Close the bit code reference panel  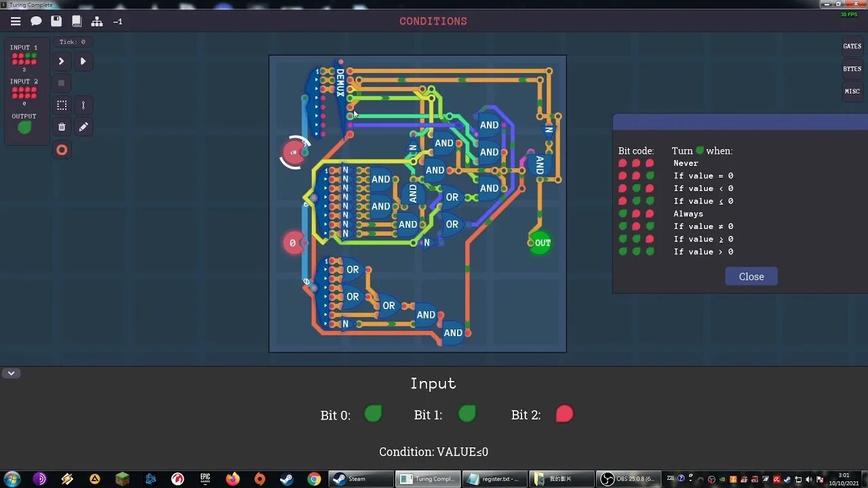coord(751,277)
